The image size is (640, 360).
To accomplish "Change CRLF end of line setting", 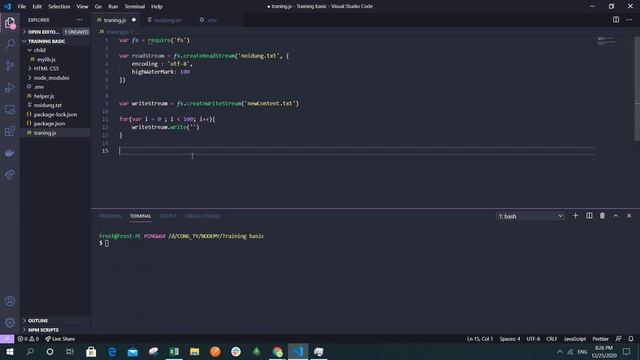I will [551, 339].
